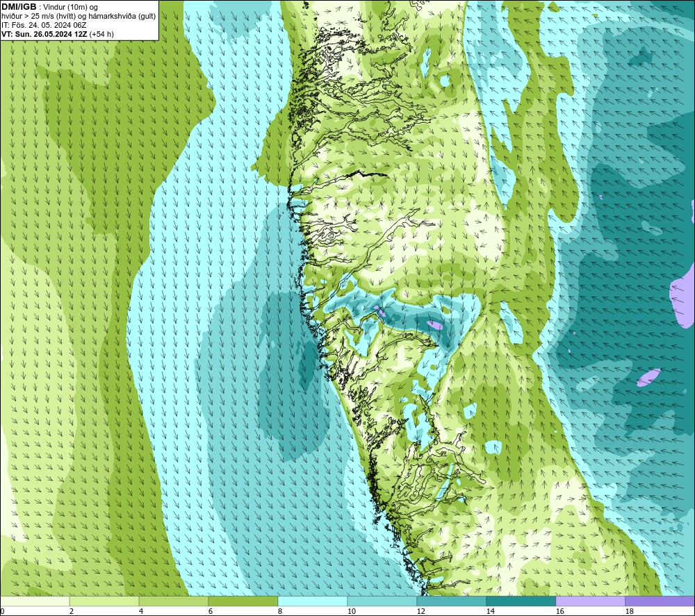
Task: Click the initial time 'IT: Fös. 24. 05. 2024 06Z' line
Action: point(44,25)
